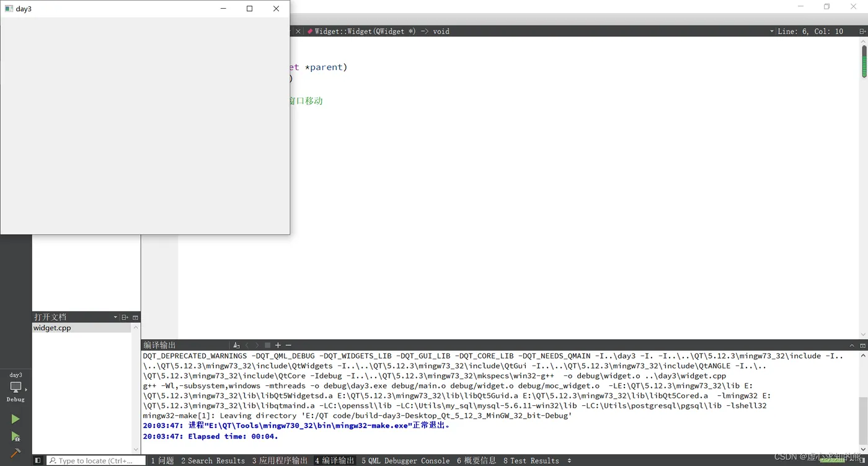Build the project with the hammer icon
This screenshot has height=466, width=868.
pyautogui.click(x=15, y=454)
